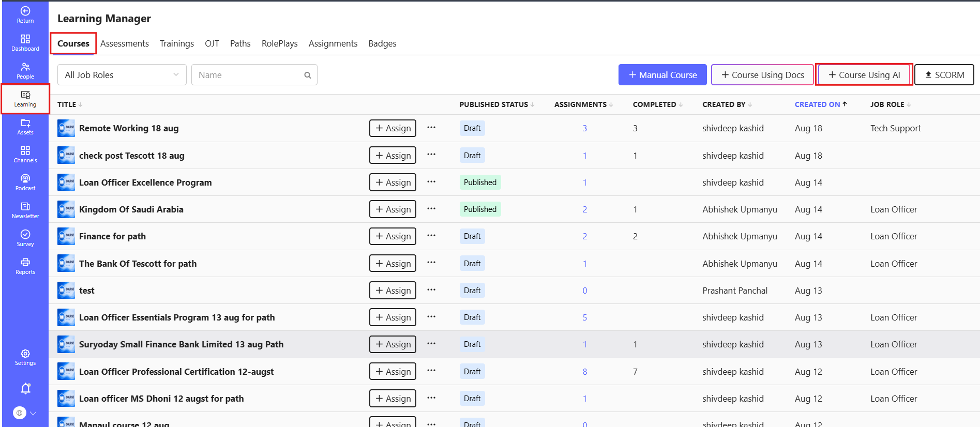Expand the user profile avatar menu
This screenshot has height=427, width=980.
point(25,413)
